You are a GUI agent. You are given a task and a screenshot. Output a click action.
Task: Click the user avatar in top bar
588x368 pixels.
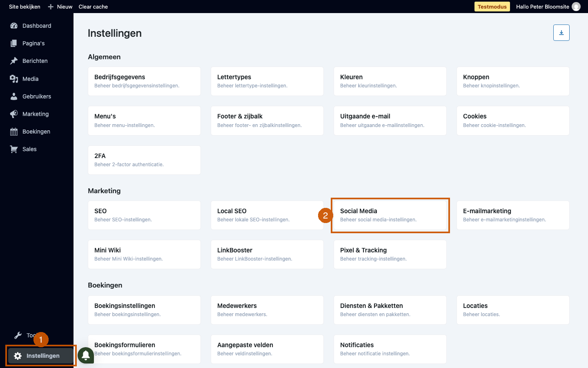pos(576,7)
